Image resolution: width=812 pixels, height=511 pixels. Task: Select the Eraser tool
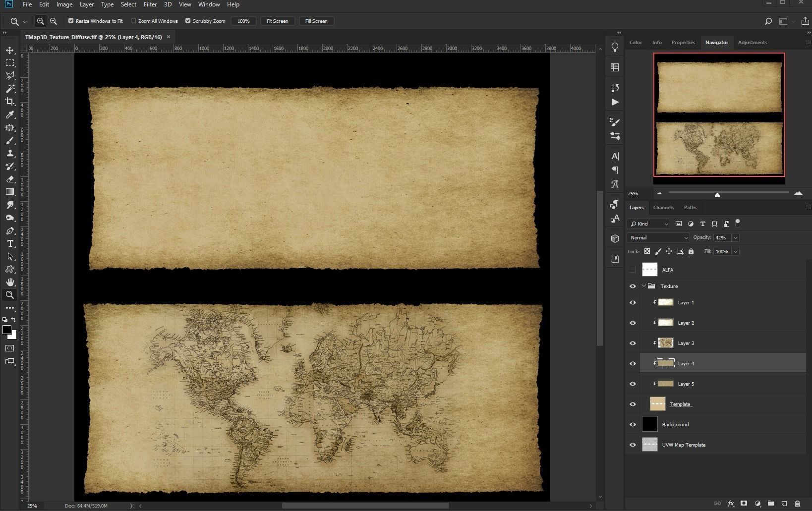tap(10, 179)
